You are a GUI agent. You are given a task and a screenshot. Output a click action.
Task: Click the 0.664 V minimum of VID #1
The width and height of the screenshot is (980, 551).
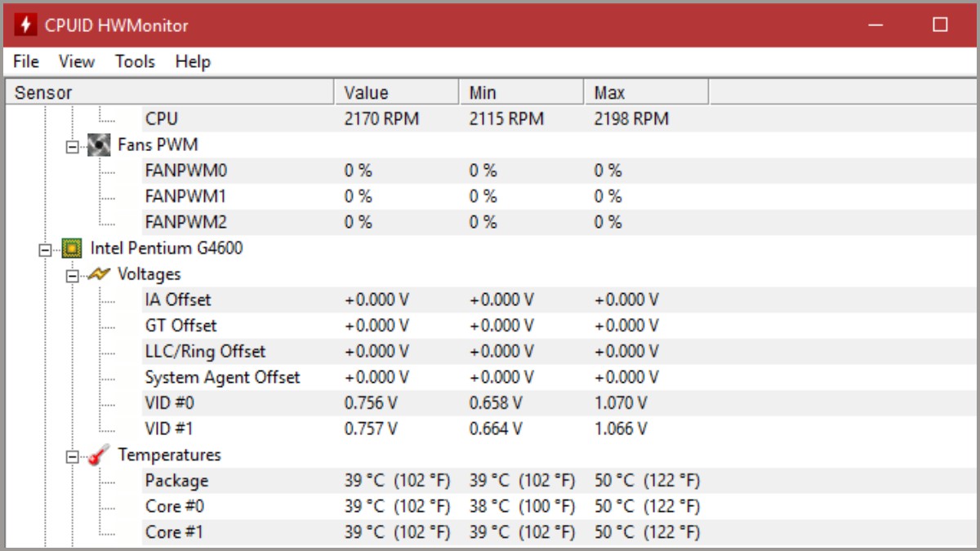point(496,429)
